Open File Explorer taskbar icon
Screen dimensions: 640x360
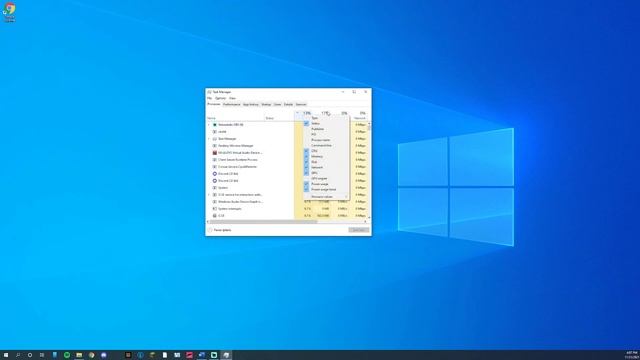tap(79, 355)
